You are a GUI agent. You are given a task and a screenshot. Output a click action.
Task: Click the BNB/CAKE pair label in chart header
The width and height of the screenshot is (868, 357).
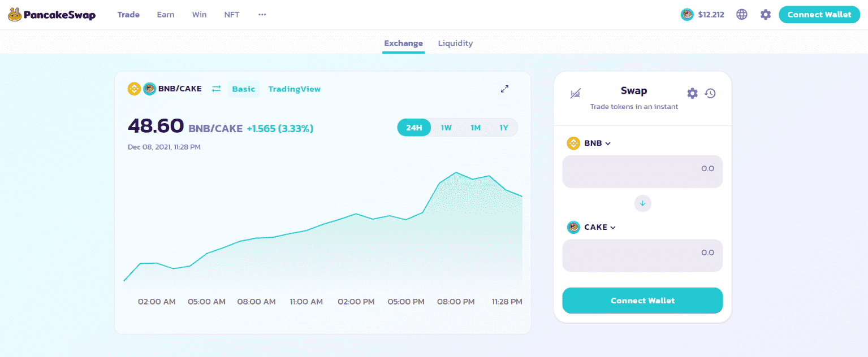tap(180, 89)
